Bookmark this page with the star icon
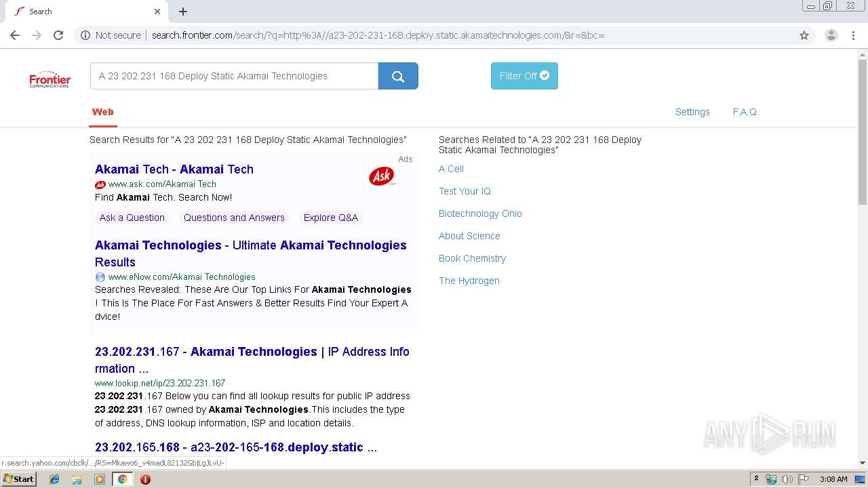This screenshot has height=488, width=868. point(804,35)
